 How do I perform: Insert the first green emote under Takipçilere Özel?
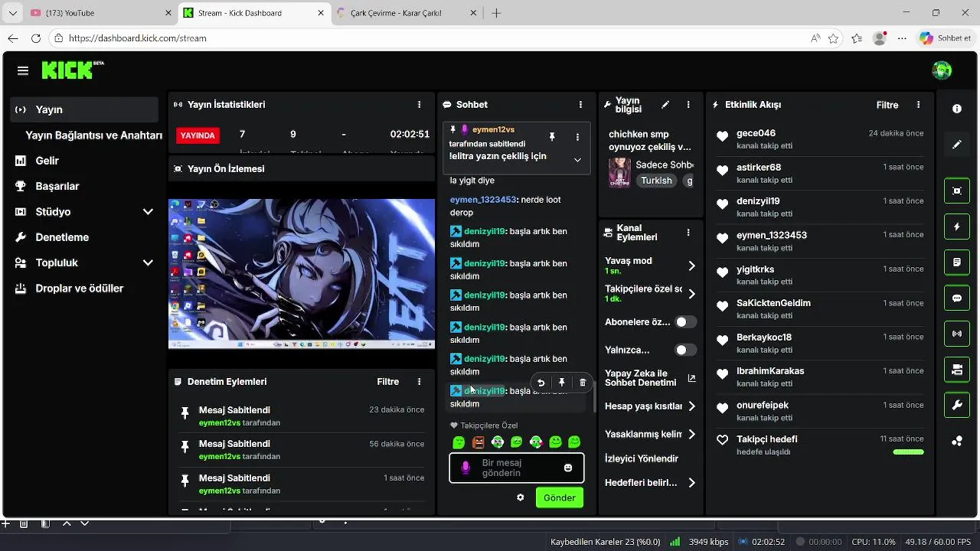459,442
